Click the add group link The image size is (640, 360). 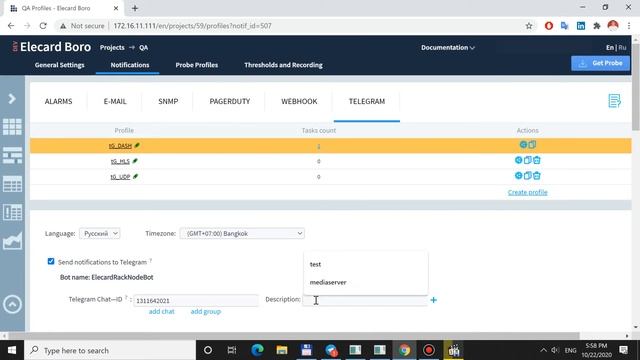[x=206, y=311]
